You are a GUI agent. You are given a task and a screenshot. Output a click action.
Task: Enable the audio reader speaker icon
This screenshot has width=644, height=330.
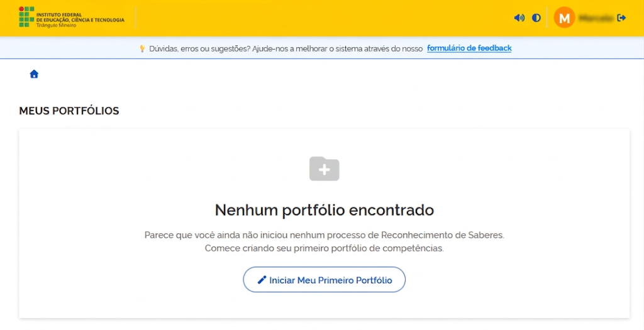pyautogui.click(x=519, y=18)
